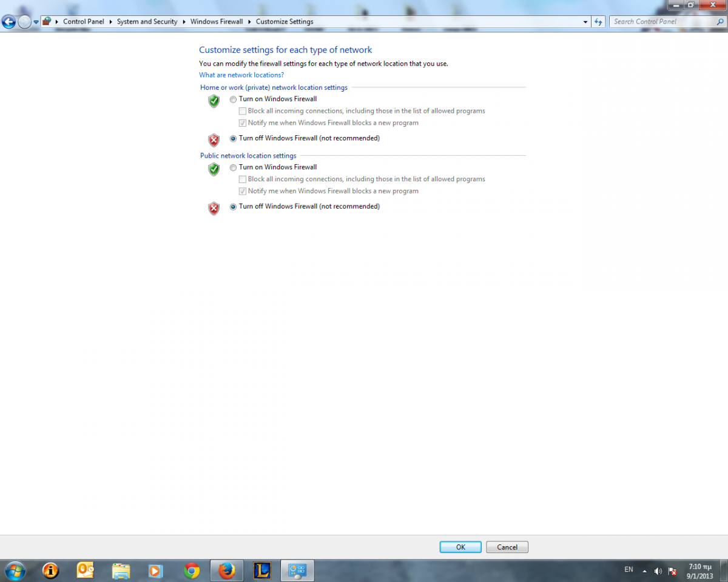This screenshot has height=582, width=728.
Task: Click the search magnifier icon
Action: coord(720,22)
